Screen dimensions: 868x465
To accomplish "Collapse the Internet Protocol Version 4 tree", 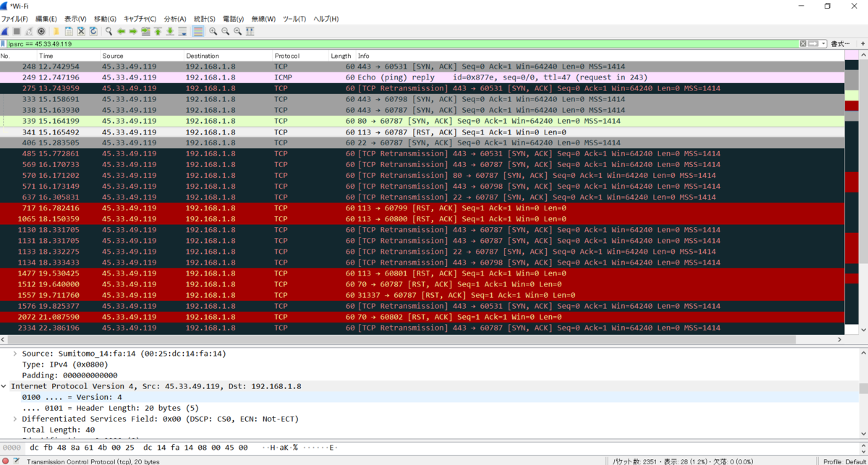I will coord(4,386).
